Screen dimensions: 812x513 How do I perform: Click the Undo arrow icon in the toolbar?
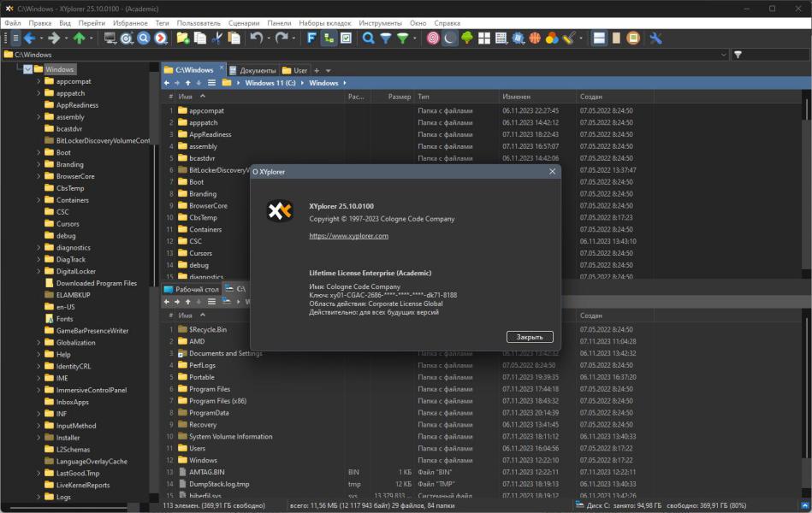257,38
